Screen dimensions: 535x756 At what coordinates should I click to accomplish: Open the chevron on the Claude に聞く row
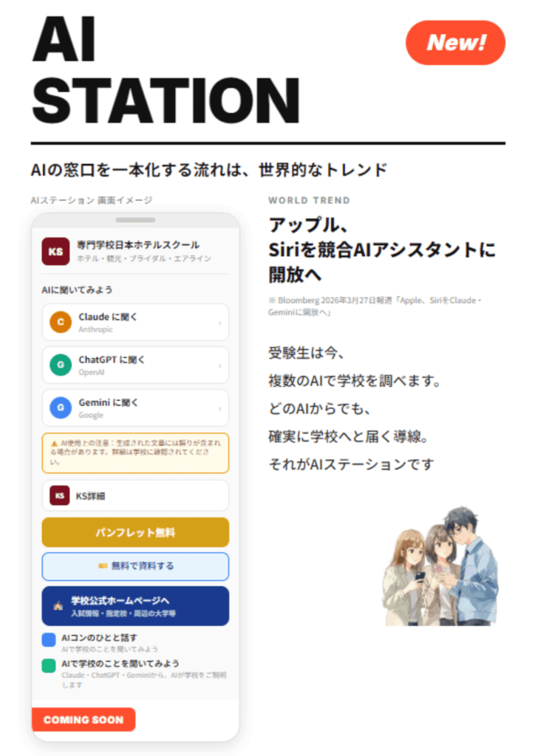220,323
